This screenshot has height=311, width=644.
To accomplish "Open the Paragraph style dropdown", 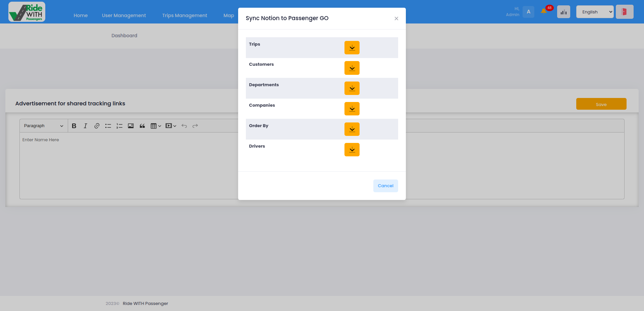I will (x=43, y=126).
